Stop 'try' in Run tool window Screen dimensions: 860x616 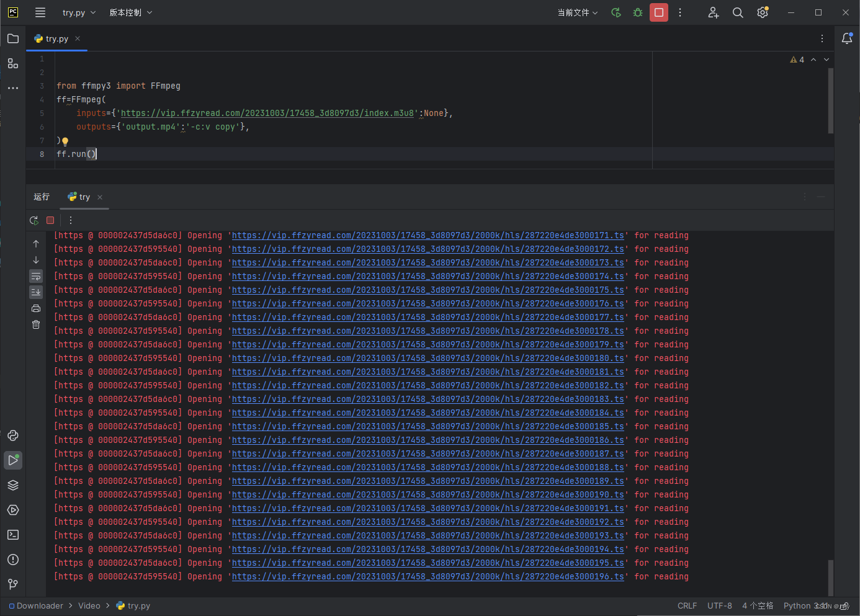50,220
